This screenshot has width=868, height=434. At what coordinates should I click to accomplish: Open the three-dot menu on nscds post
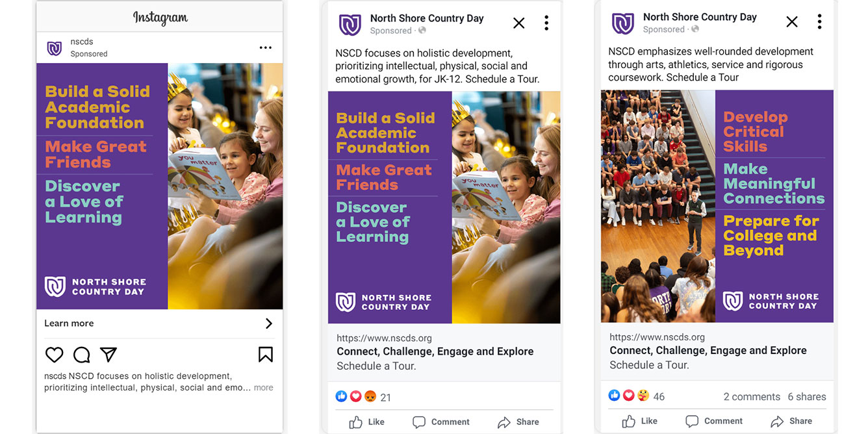pyautogui.click(x=265, y=47)
